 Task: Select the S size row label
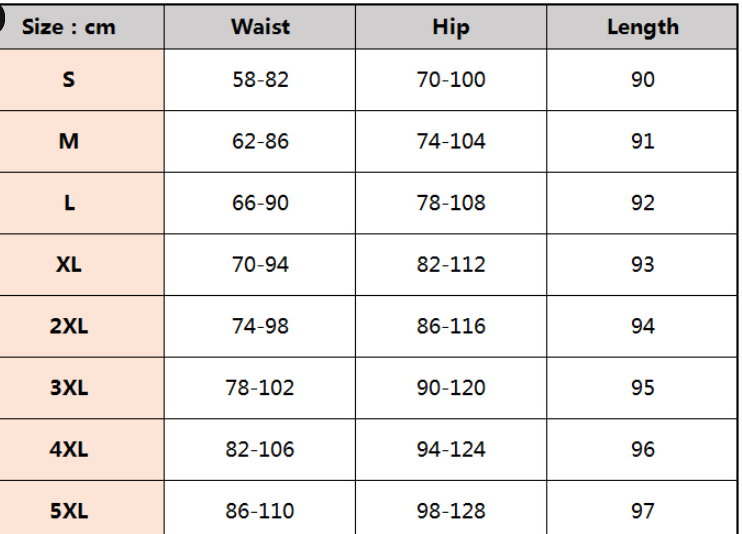[x=69, y=80]
